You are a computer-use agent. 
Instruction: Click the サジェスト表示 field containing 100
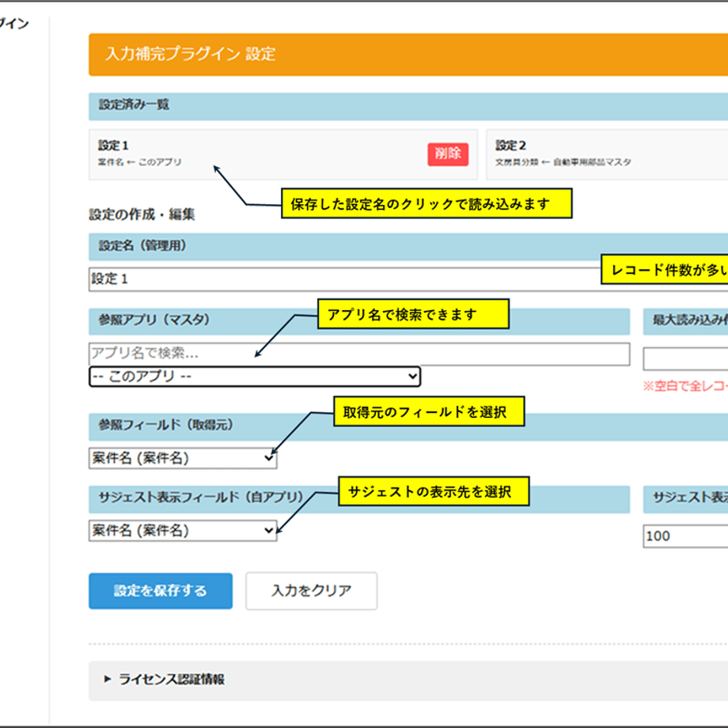[685, 537]
